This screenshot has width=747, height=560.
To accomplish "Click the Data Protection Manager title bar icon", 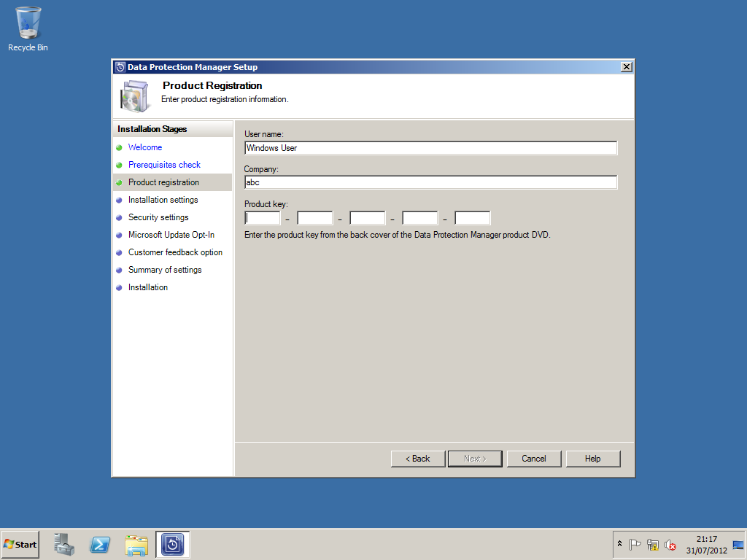I will tap(120, 67).
